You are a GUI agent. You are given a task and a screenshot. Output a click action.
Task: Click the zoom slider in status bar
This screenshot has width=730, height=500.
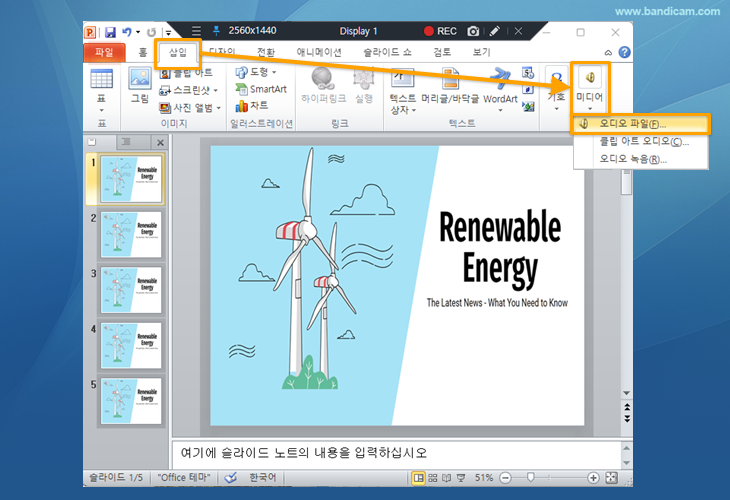click(531, 478)
